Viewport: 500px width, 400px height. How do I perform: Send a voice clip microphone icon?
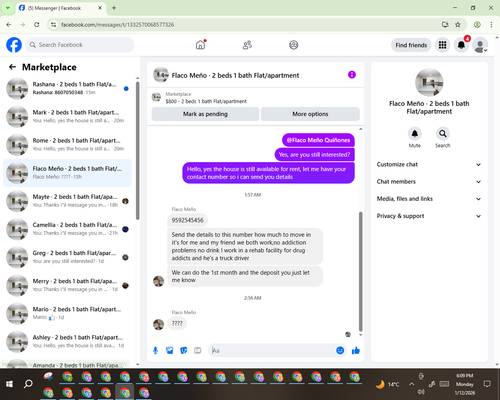tap(155, 350)
